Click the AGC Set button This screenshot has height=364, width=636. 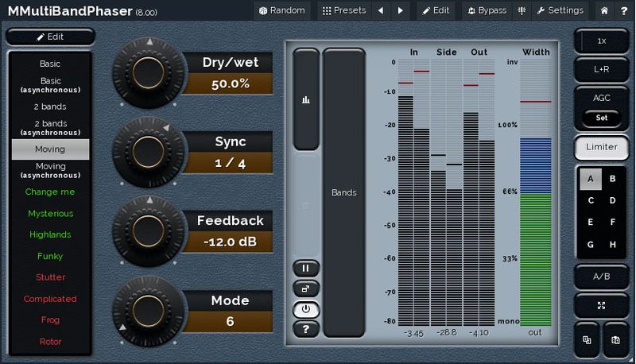(602, 118)
